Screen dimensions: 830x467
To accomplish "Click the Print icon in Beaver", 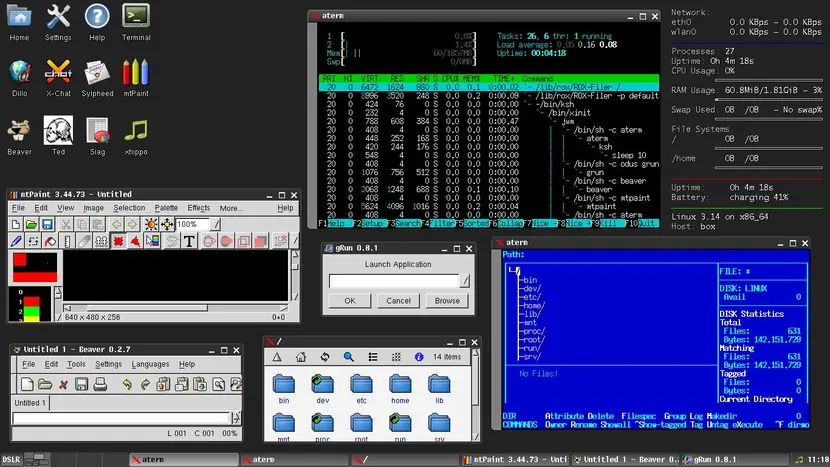I will [100, 384].
